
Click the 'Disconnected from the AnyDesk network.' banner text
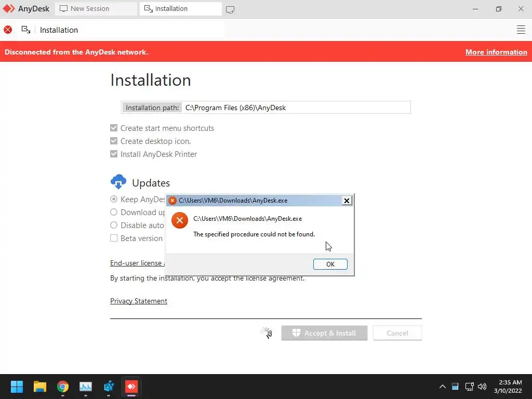click(76, 52)
